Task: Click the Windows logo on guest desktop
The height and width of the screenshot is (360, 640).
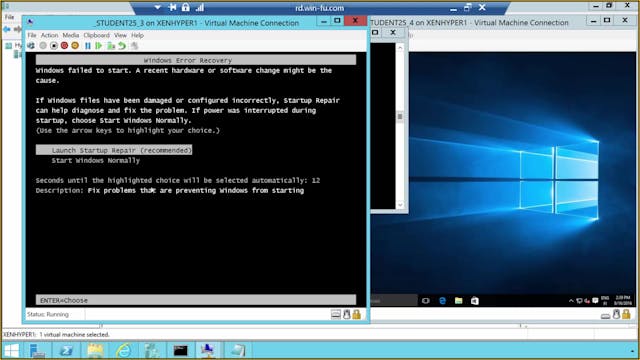Action: tap(560, 180)
